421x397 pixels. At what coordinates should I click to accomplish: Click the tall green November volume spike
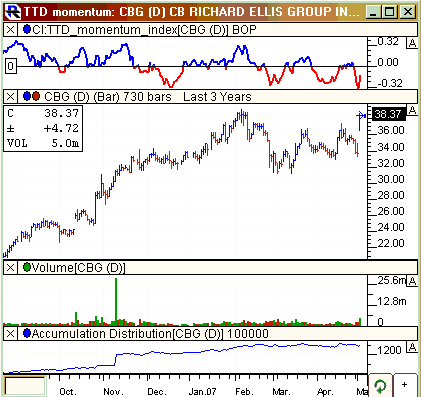116,301
